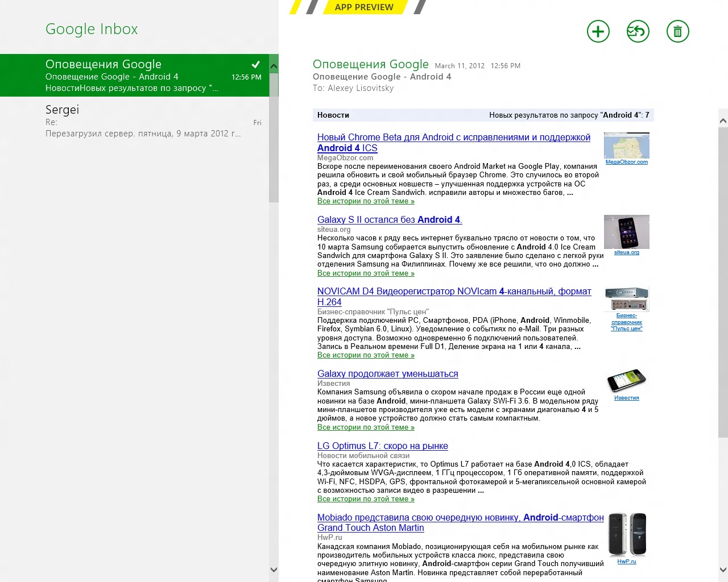Click the Известия source link under thumbnail

tap(626, 398)
